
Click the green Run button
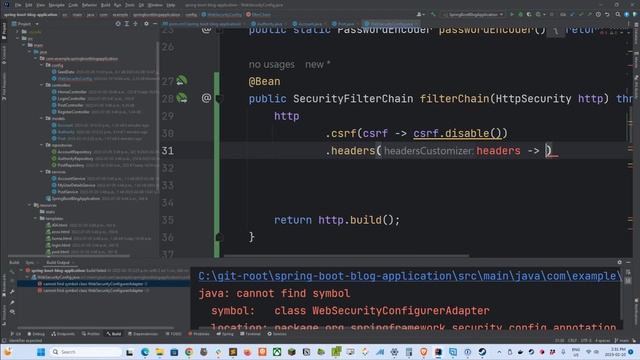(512, 14)
